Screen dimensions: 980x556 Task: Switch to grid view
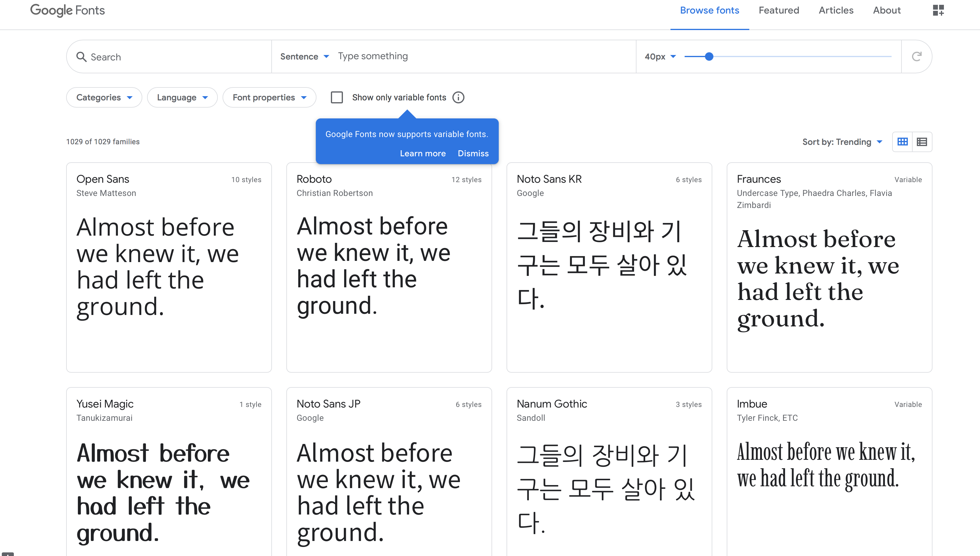coord(902,142)
